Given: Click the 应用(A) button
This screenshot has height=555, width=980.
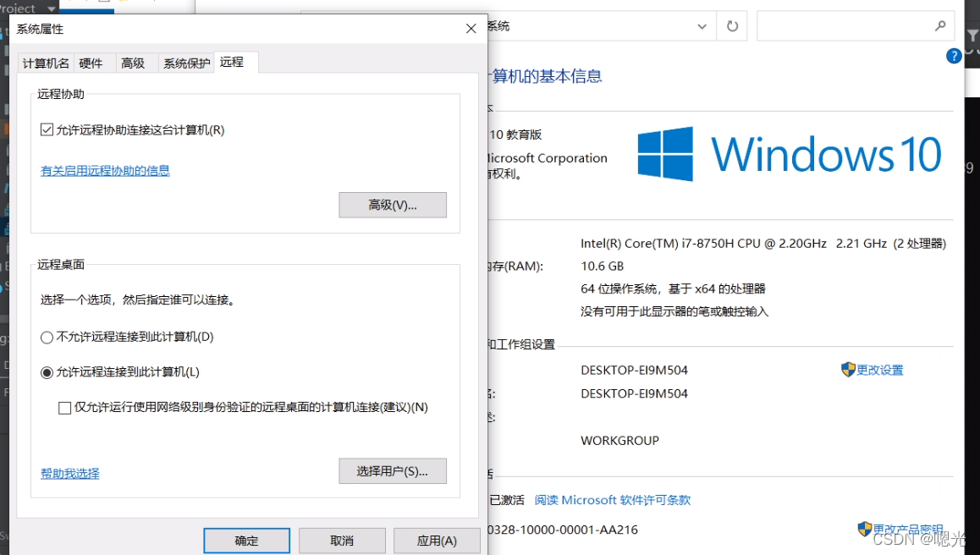Looking at the screenshot, I should [x=437, y=541].
